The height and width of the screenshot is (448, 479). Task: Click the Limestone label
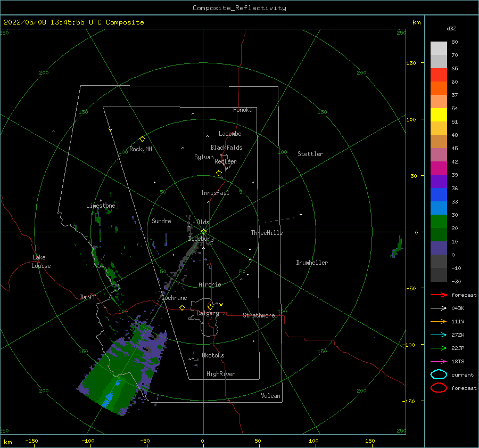(x=101, y=206)
